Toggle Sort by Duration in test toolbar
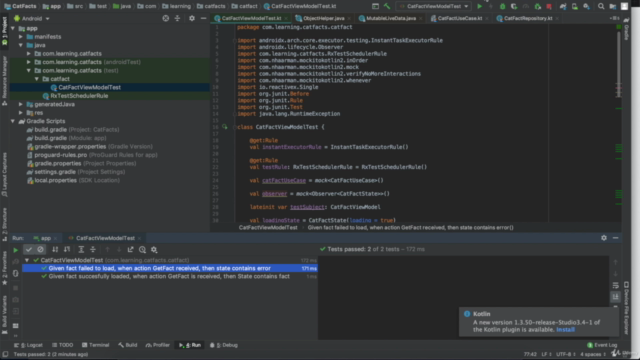Viewport: 640px width, 360px height. (67, 249)
